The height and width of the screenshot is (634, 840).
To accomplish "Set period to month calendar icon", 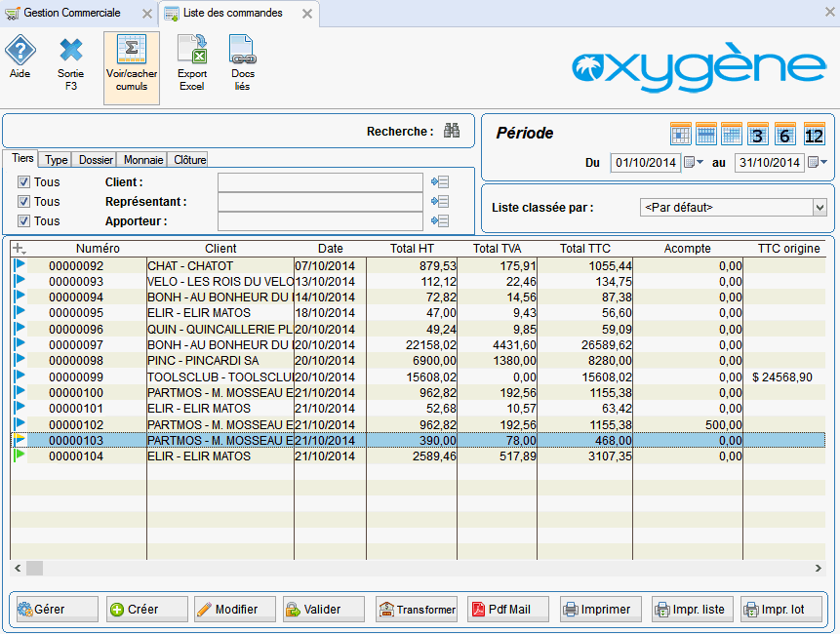I will tap(732, 135).
